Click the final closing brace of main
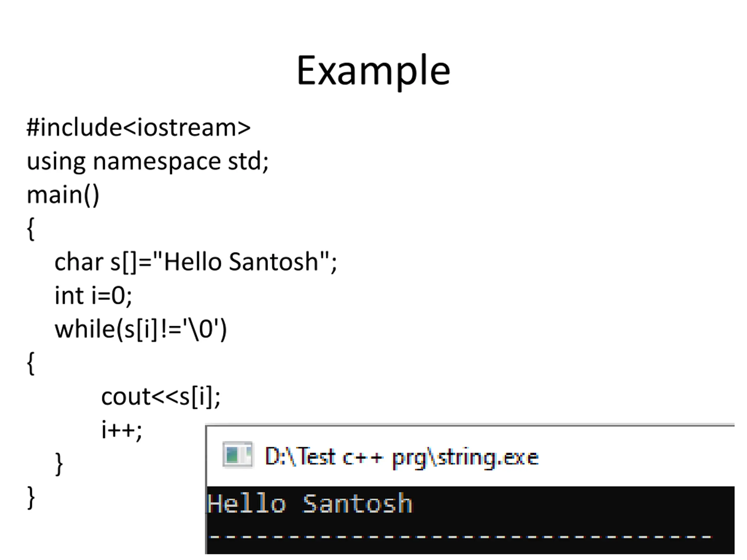Viewport: 747px width, 560px height. (x=31, y=498)
